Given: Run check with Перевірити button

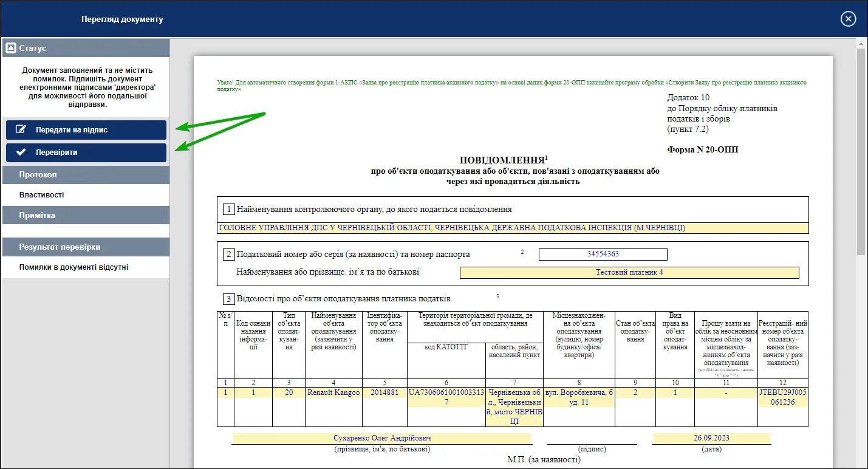Looking at the screenshot, I should tap(86, 152).
